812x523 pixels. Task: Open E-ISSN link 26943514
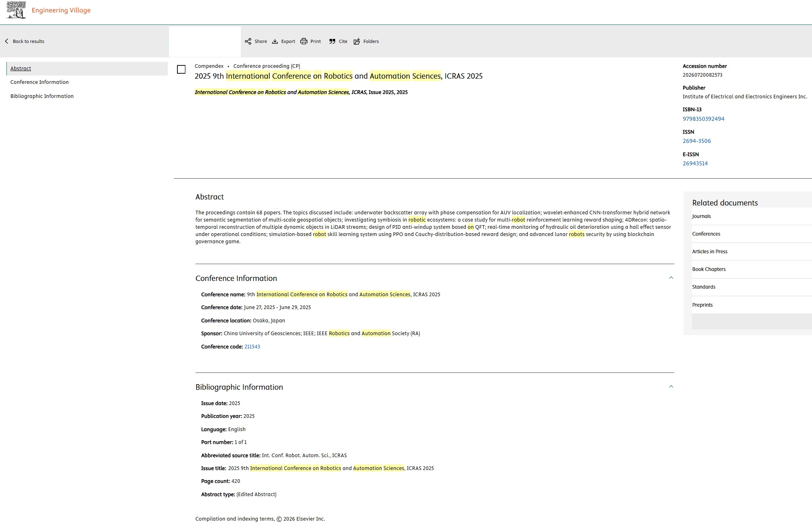695,163
